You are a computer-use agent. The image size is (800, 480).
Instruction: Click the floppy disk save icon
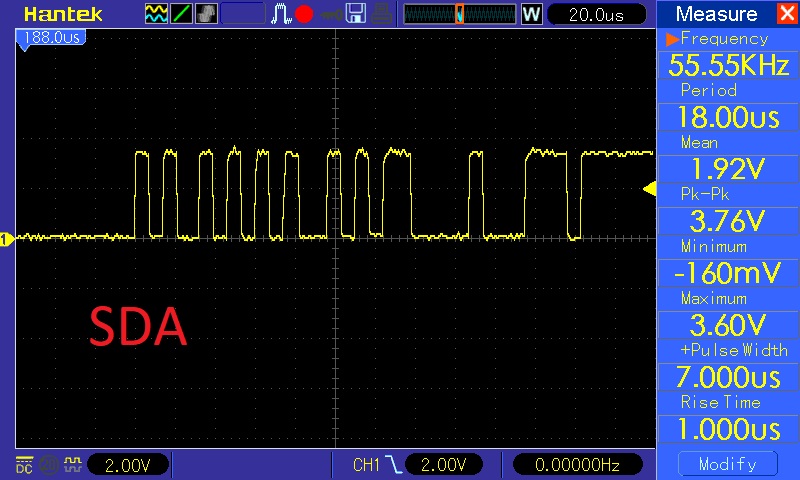pos(356,14)
